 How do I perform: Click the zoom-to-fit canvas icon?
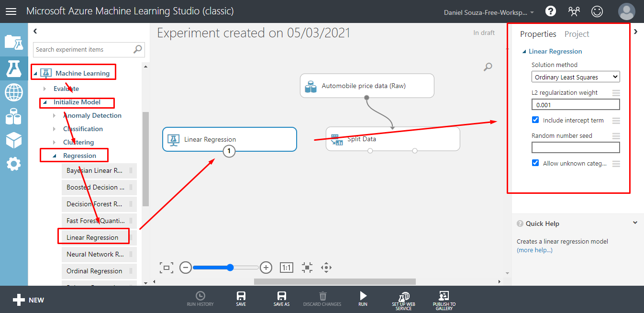coord(167,268)
